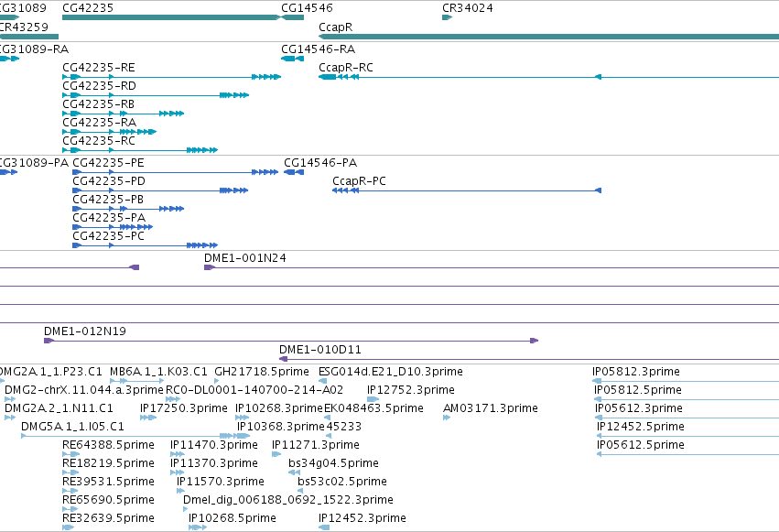The height and width of the screenshot is (532, 779).
Task: Select the CG42235 gene bar
Action: (171, 17)
